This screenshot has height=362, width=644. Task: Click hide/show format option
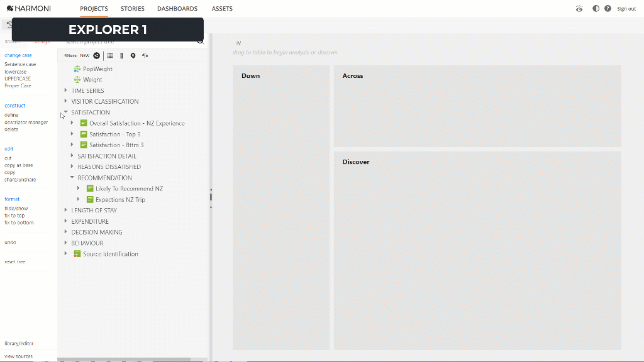(16, 209)
